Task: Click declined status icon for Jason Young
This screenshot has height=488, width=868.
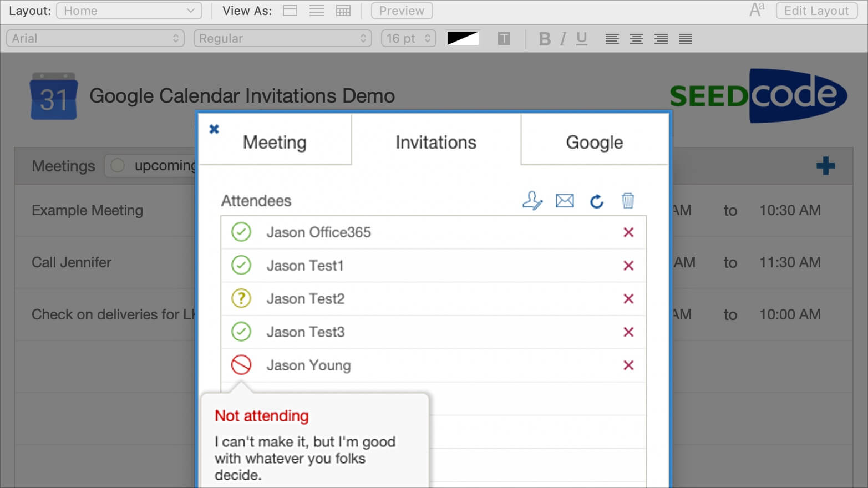Action: [241, 365]
